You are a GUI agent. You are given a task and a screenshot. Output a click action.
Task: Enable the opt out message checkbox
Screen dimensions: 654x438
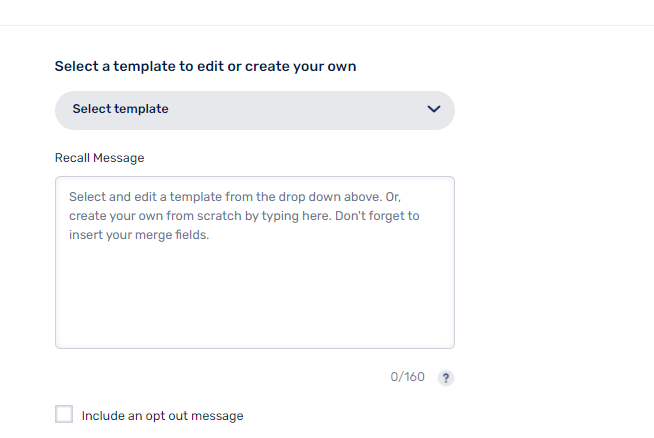coord(64,415)
